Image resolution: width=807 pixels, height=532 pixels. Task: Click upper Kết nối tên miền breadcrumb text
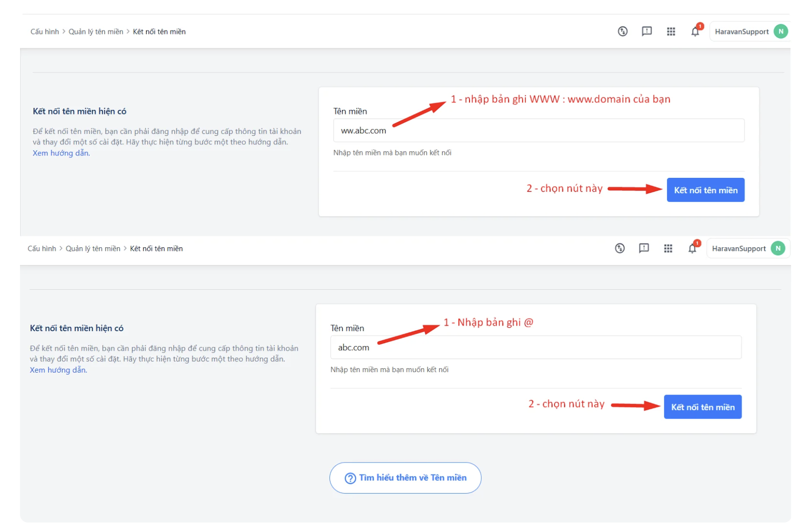tap(159, 31)
